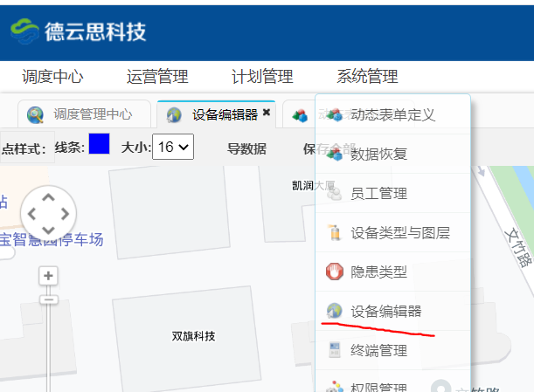Image resolution: width=534 pixels, height=392 pixels.
Task: Pan the map right with arrow
Action: [64, 214]
